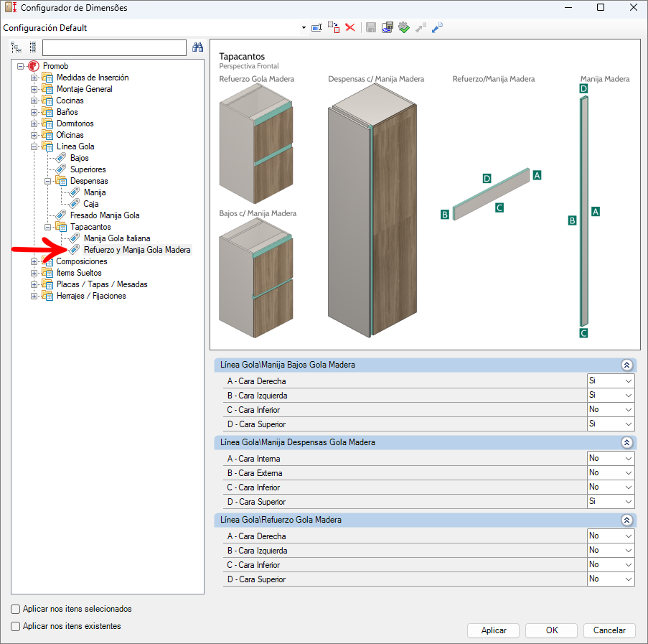Expand the Herrajes / Fijaciones node
648x644 pixels.
coord(34,296)
